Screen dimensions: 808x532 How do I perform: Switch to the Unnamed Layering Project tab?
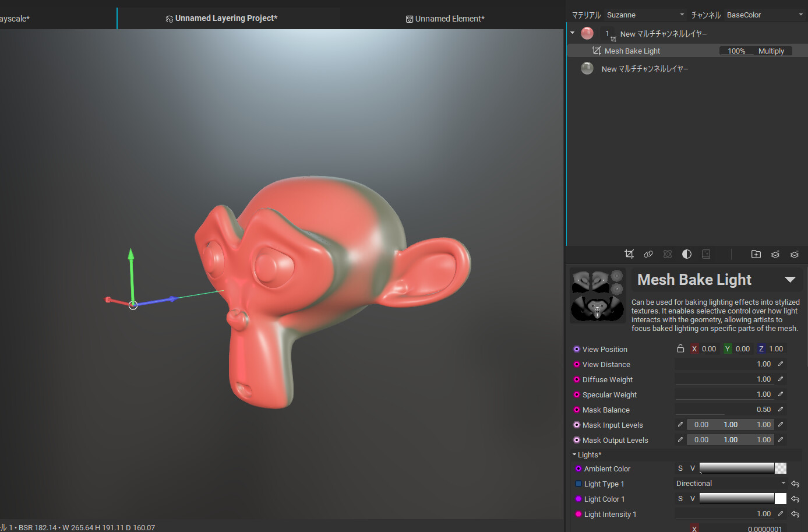coord(221,19)
